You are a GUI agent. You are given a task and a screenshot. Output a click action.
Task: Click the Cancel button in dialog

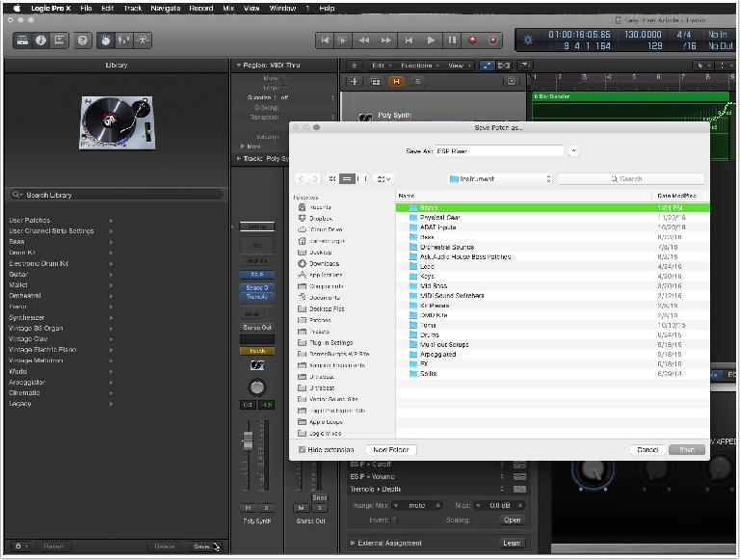tap(647, 449)
